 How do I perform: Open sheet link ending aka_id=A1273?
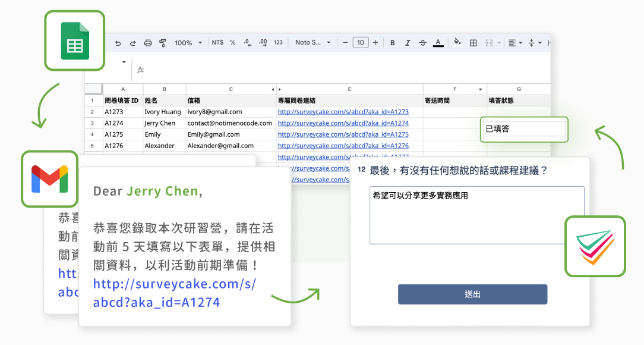tap(343, 112)
